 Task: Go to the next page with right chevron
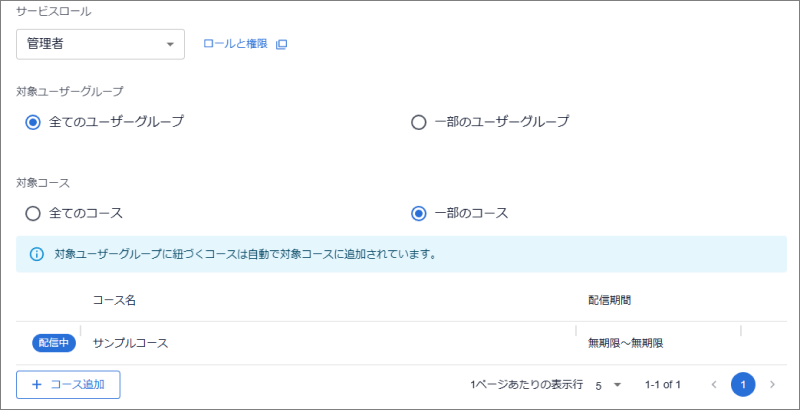pos(772,385)
